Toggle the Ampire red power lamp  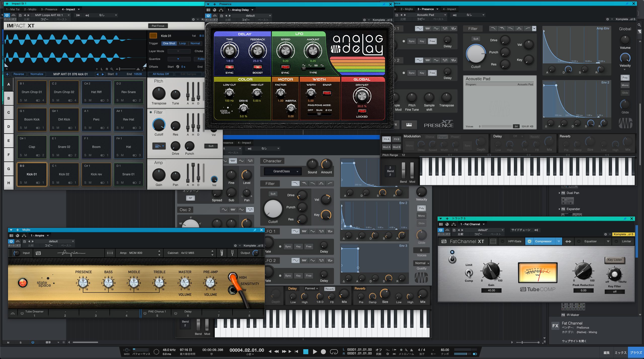tap(22, 283)
